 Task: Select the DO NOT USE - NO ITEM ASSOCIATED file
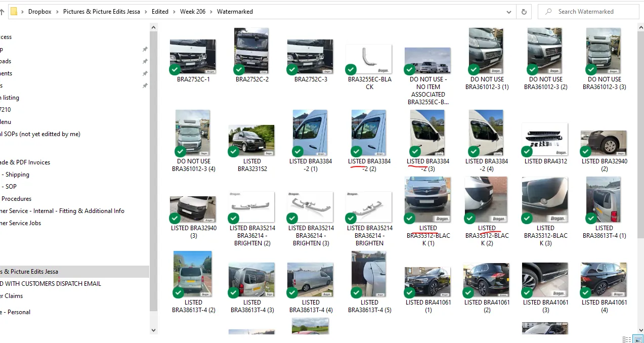pyautogui.click(x=428, y=61)
